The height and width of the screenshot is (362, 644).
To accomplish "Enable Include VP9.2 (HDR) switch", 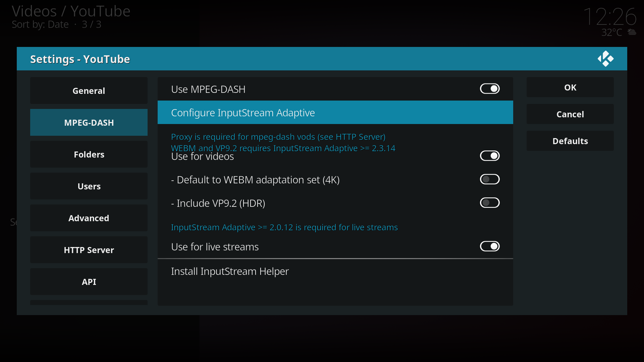I will (x=490, y=203).
